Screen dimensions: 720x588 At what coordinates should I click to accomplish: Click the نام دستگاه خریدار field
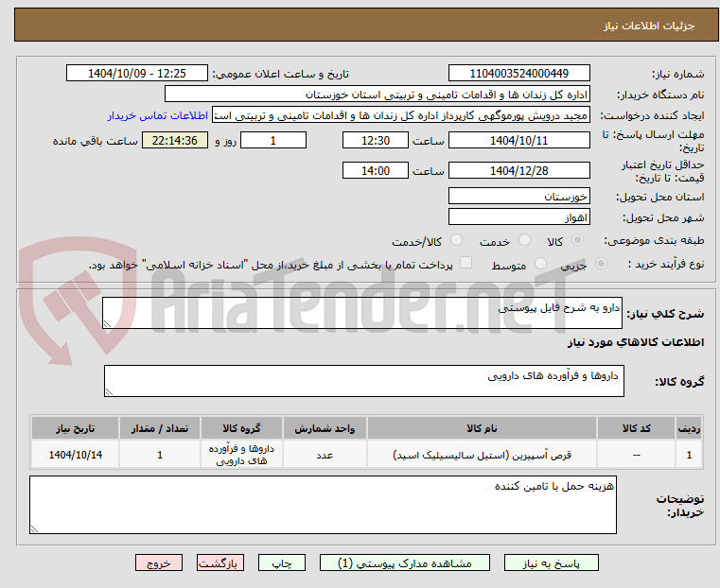point(377,95)
